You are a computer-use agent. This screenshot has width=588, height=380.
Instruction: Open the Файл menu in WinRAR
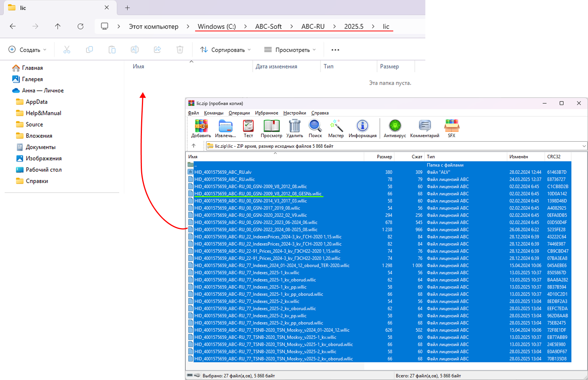(x=193, y=113)
